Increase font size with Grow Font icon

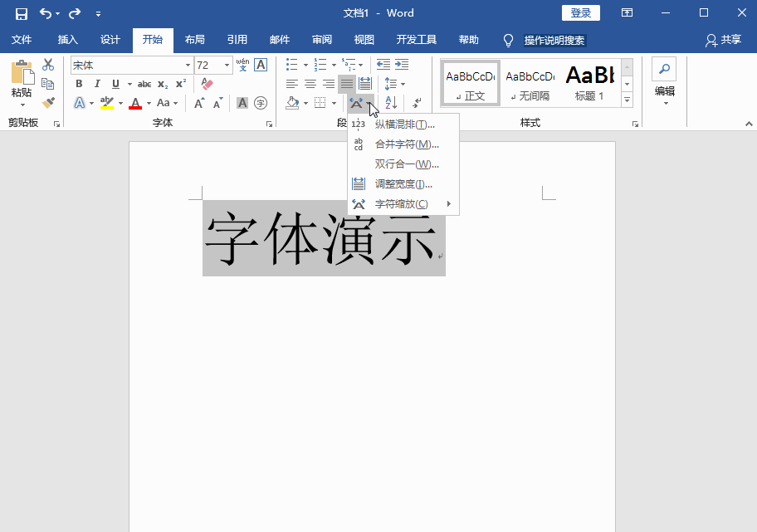[199, 103]
